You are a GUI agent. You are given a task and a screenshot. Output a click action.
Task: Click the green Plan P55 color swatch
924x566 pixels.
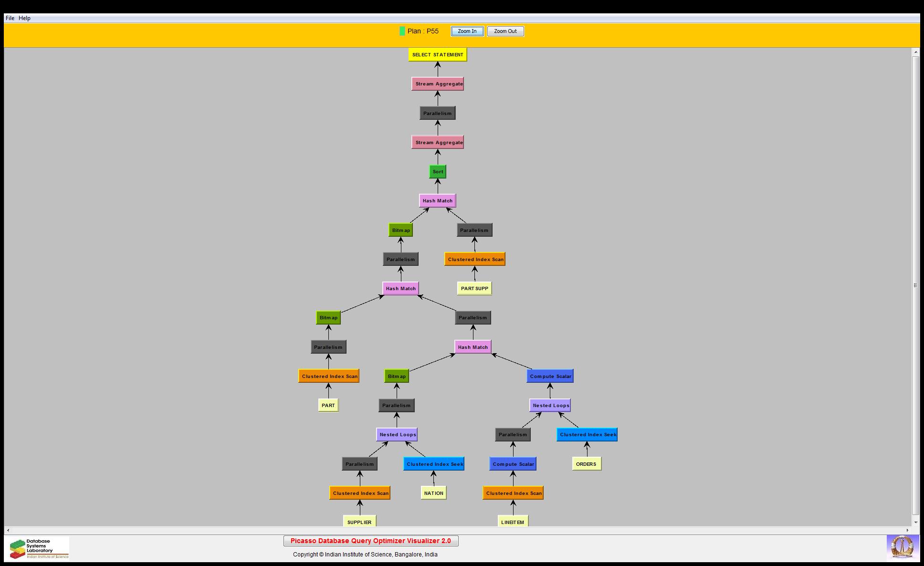[402, 31]
